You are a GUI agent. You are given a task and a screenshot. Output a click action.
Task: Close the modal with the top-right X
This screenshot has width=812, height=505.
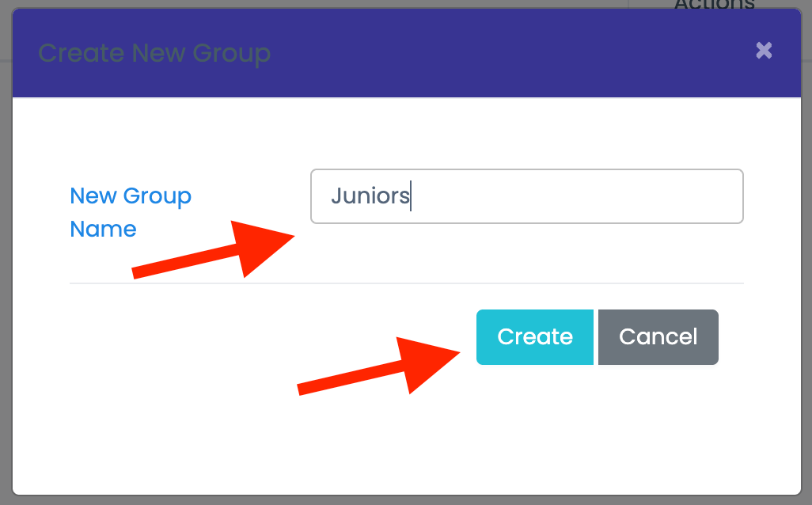pos(763,50)
